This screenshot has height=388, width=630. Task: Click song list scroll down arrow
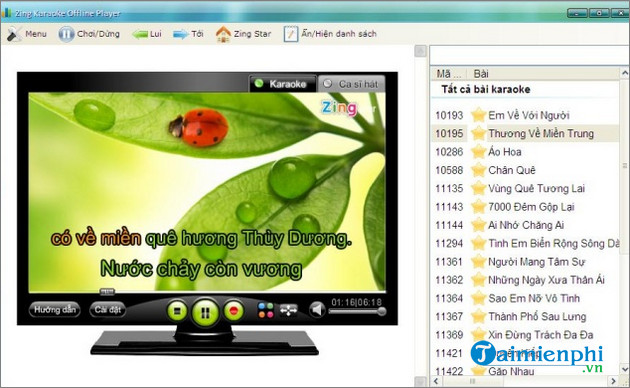[625, 369]
